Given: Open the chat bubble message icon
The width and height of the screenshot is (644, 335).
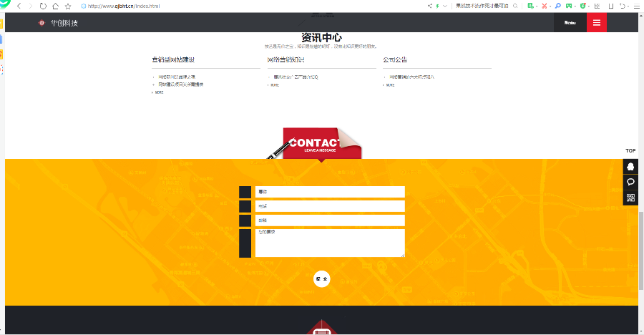Looking at the screenshot, I should pos(630,182).
